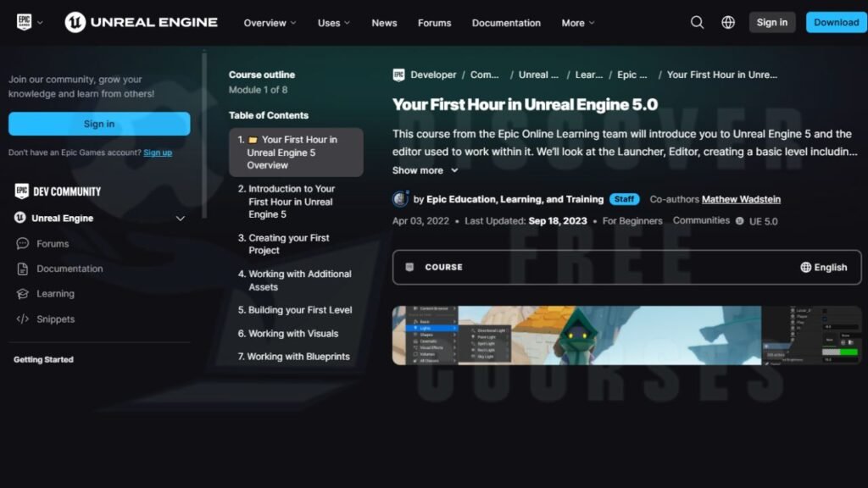Open the Overview menu
Image resolution: width=868 pixels, height=488 pixels.
click(270, 23)
